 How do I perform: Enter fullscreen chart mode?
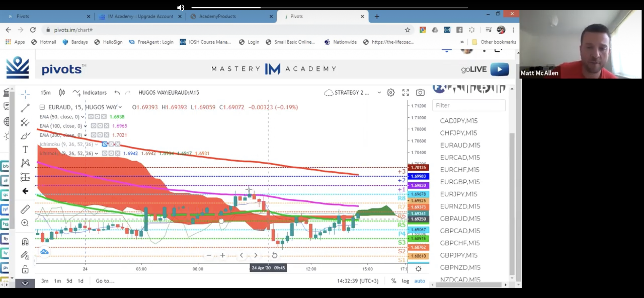405,92
